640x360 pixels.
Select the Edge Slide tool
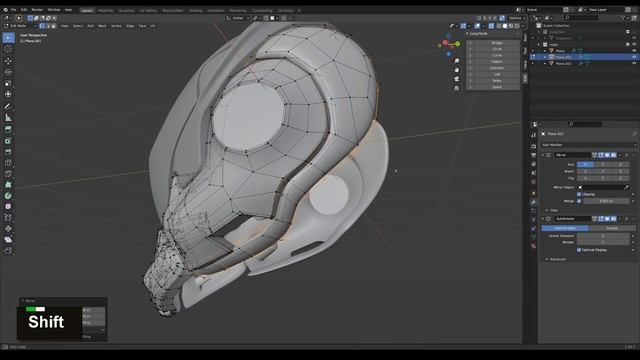point(8,218)
